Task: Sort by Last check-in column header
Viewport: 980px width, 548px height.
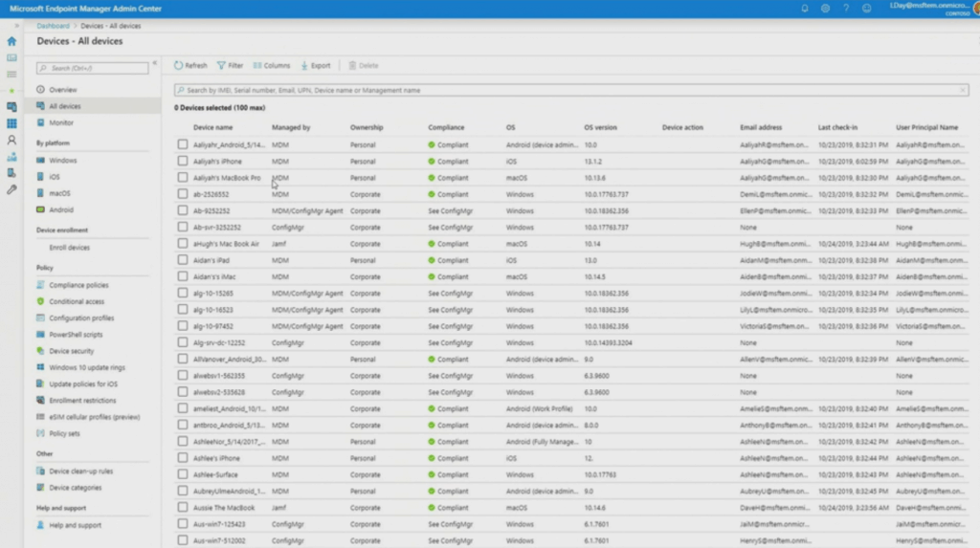Action: [837, 127]
